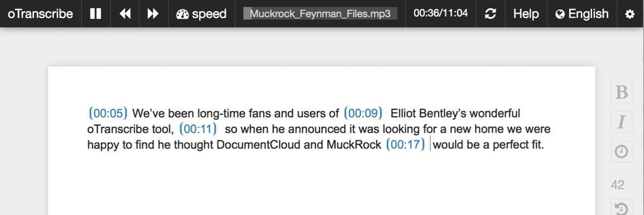Viewport: 644px width, 215px height.
Task: Open the speed control
Action: pyautogui.click(x=201, y=14)
